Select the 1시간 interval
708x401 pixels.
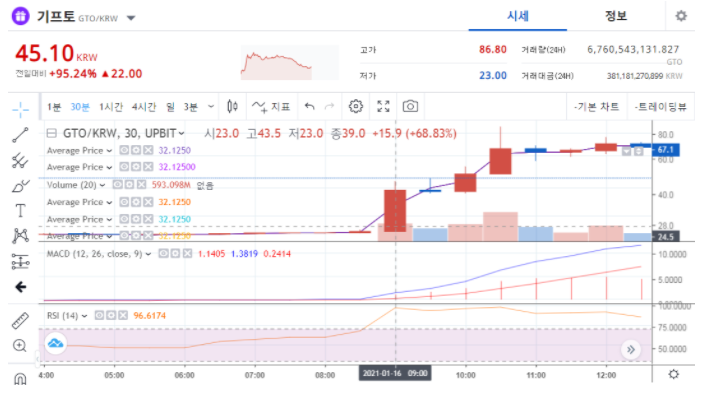point(111,107)
